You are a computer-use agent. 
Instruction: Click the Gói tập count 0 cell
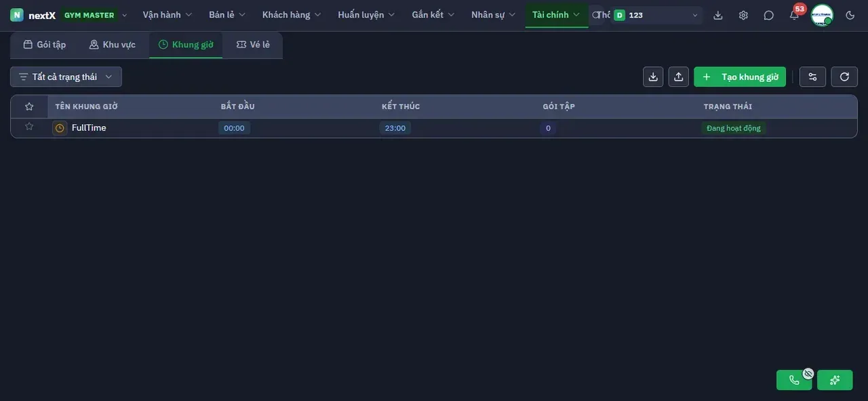[x=548, y=128]
